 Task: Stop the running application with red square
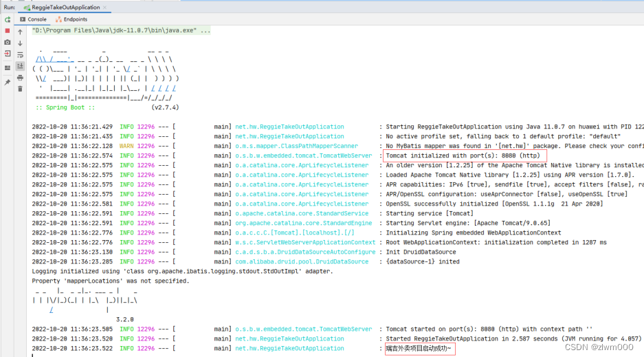point(8,31)
